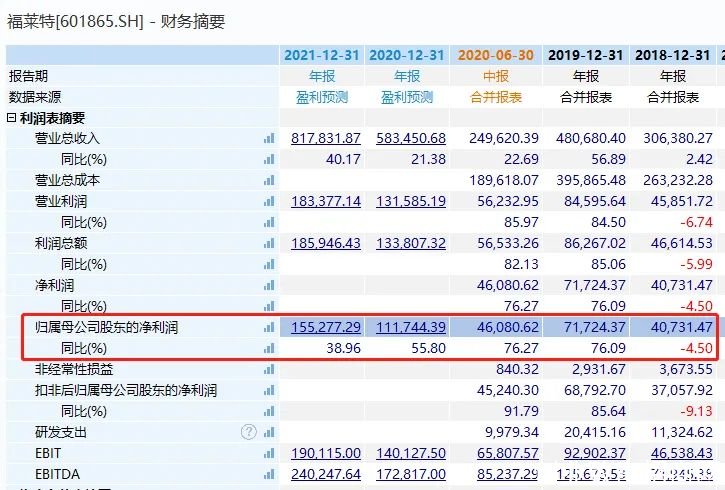The height and width of the screenshot is (490, 725).
Task: Select cell 840.32 in 非经常性损益 row
Action: pos(517,369)
